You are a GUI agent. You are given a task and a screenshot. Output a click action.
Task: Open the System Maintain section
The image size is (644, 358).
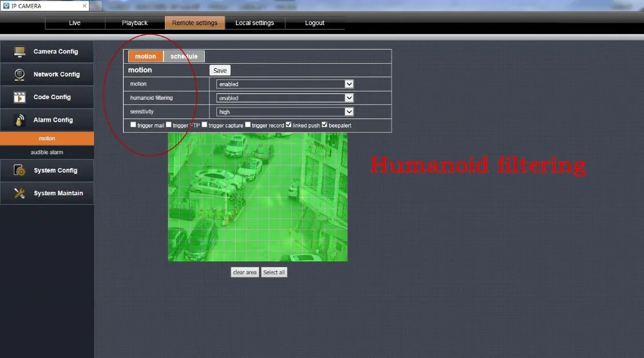pos(47,193)
